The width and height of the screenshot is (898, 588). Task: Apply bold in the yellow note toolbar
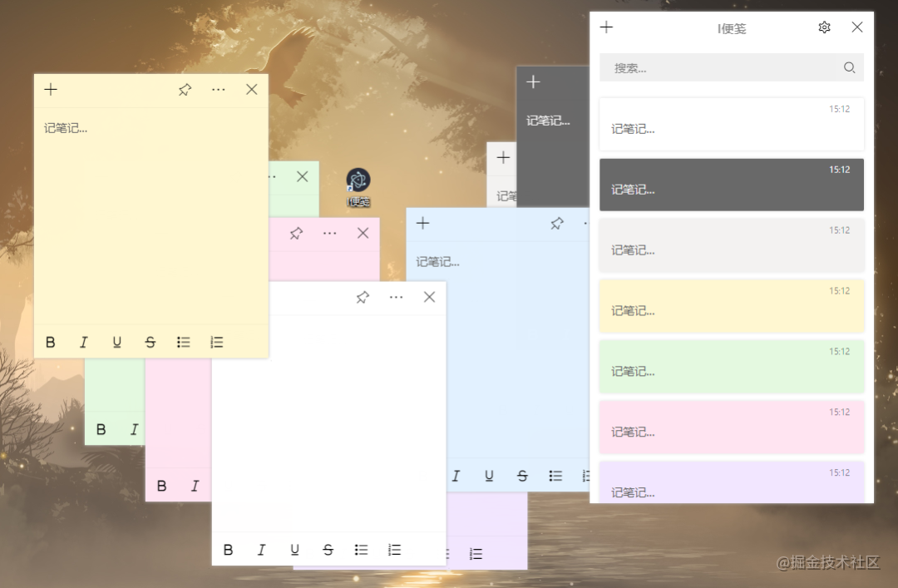pyautogui.click(x=51, y=342)
